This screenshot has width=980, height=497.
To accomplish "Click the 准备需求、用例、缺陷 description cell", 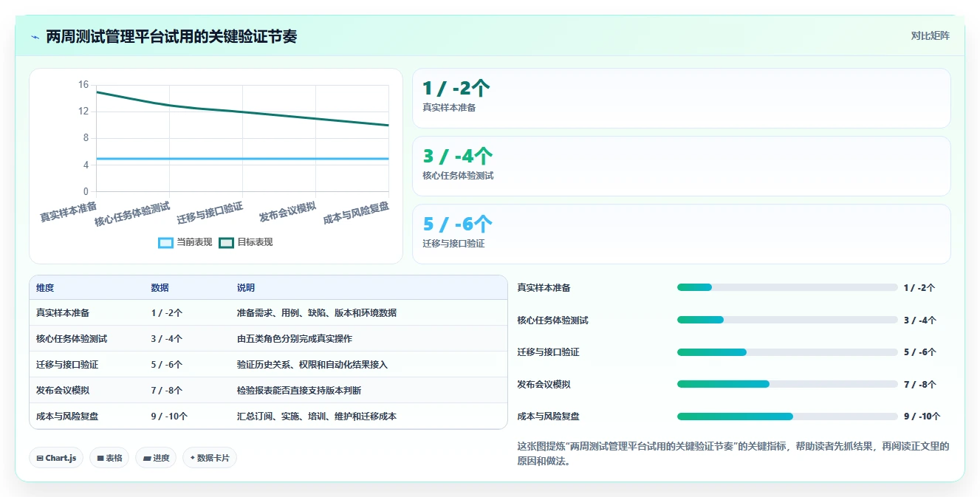I will (369, 312).
